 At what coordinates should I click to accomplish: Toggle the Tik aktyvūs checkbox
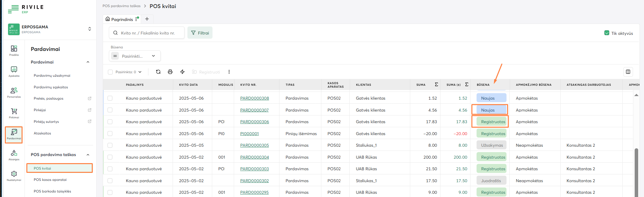[x=607, y=33]
